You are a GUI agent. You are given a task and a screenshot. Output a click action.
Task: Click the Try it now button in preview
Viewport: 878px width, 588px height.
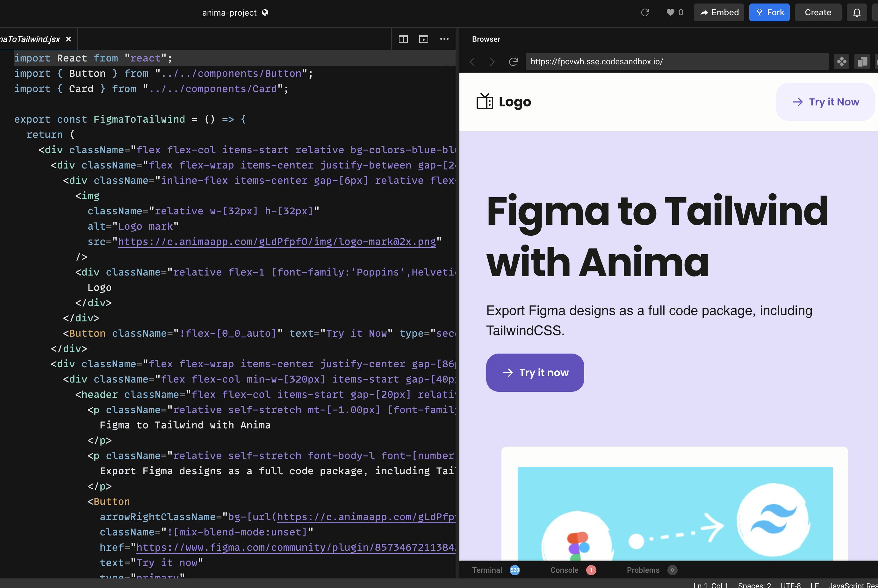click(535, 372)
